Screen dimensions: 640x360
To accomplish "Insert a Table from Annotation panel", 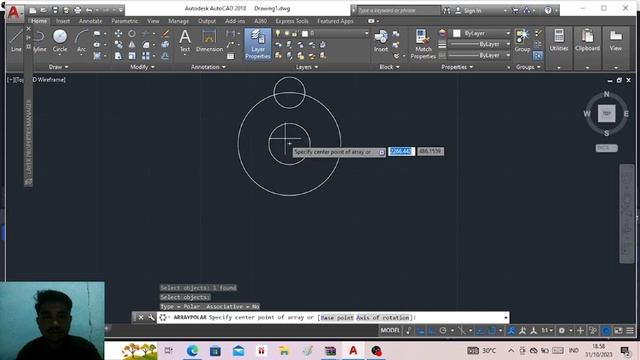I will click(231, 56).
